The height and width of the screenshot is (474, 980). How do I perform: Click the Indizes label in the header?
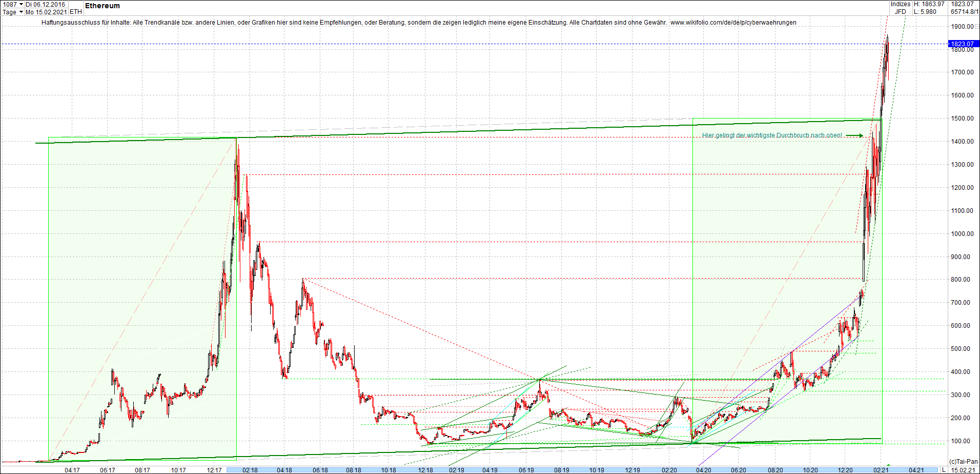[x=901, y=4]
